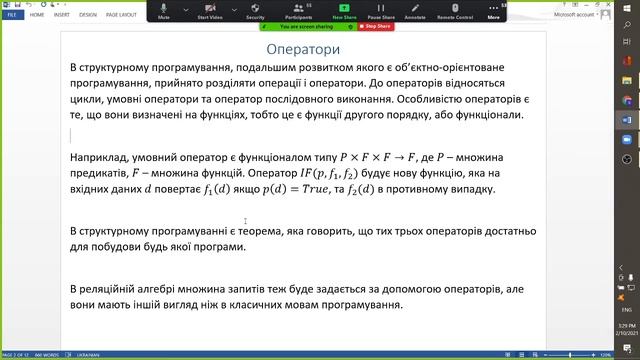
Task: Open the Action Center notifications
Action: click(x=627, y=348)
